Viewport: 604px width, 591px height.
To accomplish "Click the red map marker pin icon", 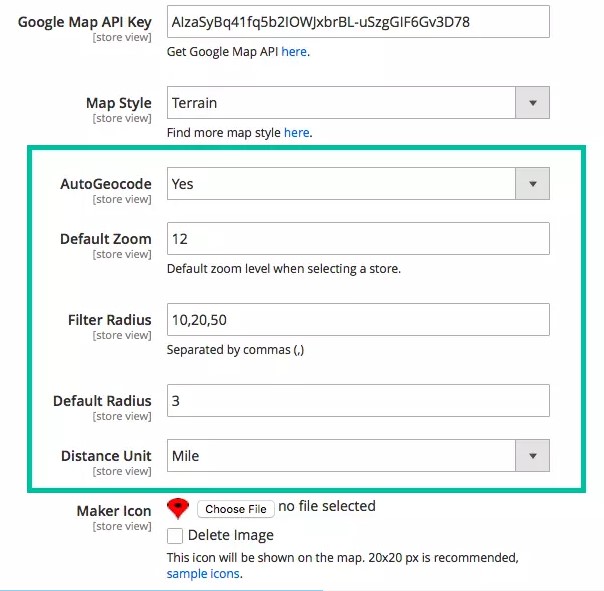I will (x=178, y=508).
